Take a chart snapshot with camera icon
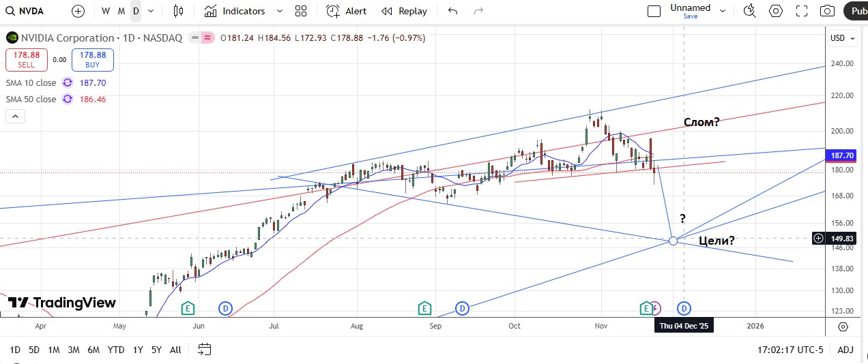 coord(827,11)
